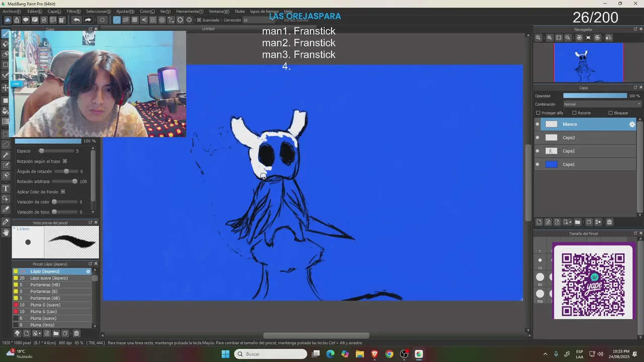Screen dimensions: 644x362
Task: Open Editar menu
Action: pos(35,11)
